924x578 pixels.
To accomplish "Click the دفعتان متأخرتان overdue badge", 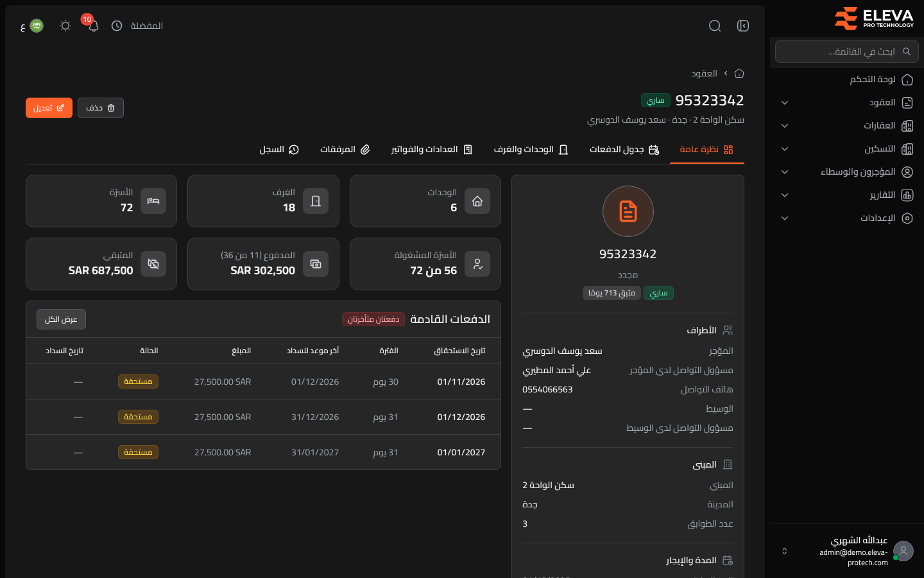I will (x=373, y=319).
